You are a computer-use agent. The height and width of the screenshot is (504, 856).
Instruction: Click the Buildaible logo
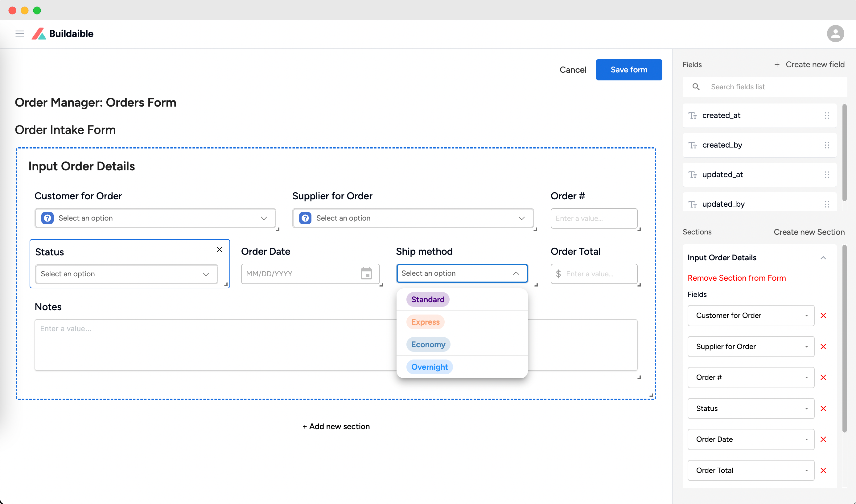click(x=63, y=34)
